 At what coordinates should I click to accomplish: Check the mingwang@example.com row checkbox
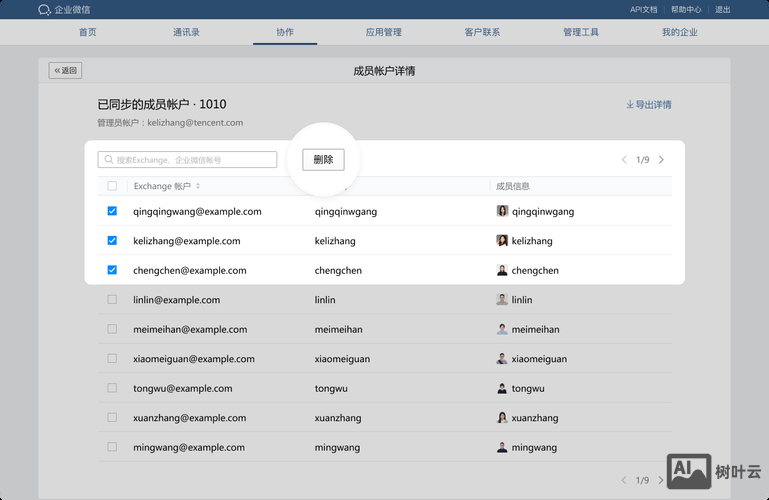pos(112,447)
